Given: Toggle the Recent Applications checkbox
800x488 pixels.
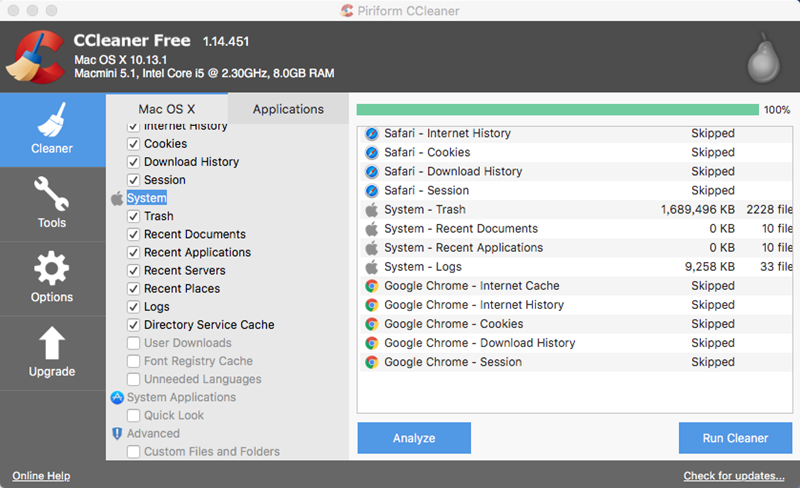Looking at the screenshot, I should point(133,253).
